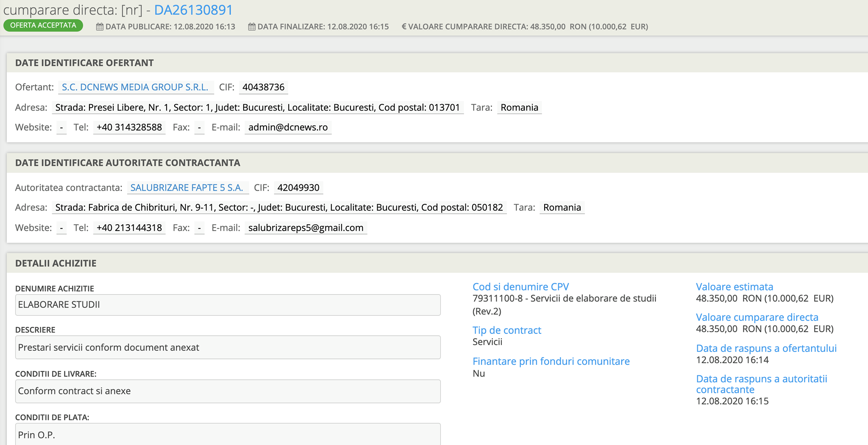Click the Servicii contract type value

pyautogui.click(x=487, y=342)
